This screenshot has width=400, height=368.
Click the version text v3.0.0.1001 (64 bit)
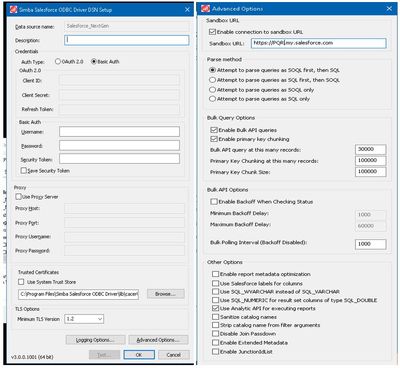click(32, 357)
